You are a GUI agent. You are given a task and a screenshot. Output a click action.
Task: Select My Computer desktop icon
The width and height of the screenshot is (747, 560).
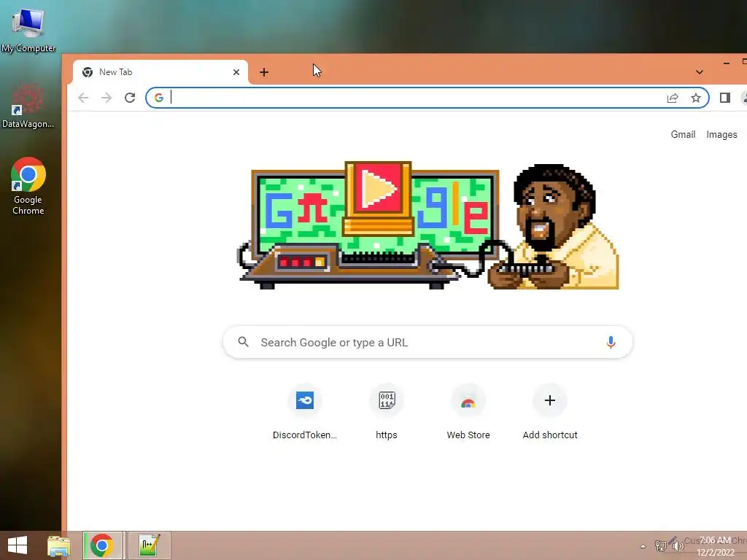[28, 29]
